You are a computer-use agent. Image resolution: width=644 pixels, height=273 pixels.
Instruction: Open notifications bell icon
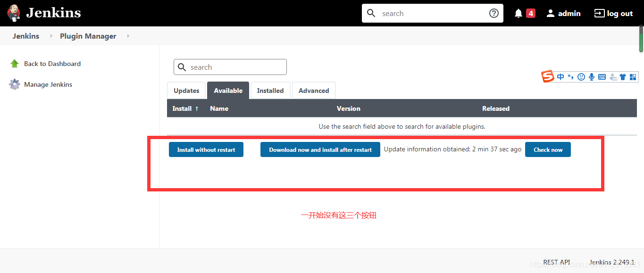coord(519,13)
